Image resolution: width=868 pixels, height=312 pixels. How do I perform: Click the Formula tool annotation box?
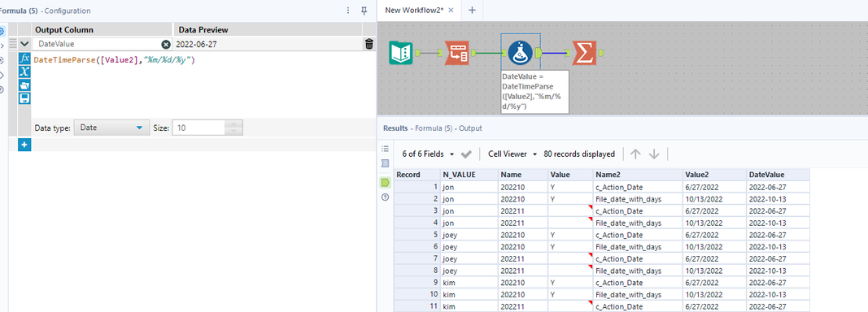pyautogui.click(x=534, y=92)
